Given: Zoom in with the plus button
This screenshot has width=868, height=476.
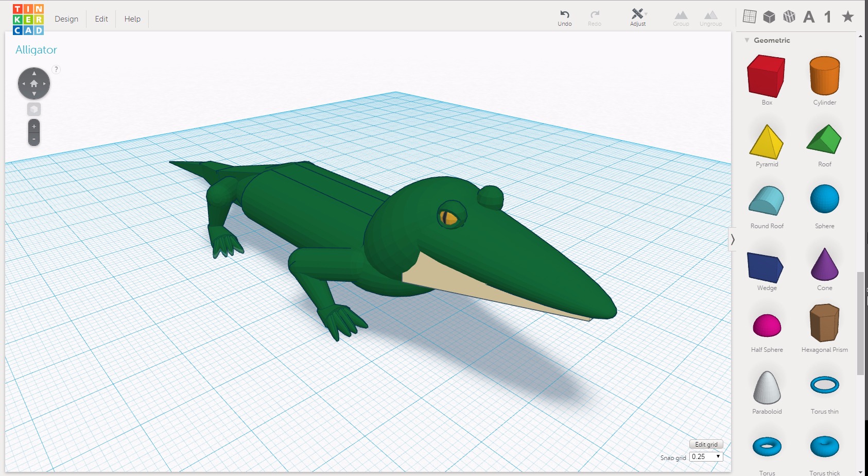Looking at the screenshot, I should point(34,126).
